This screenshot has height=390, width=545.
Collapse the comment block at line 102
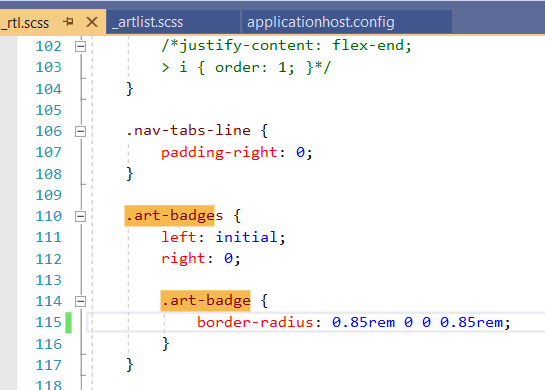click(x=80, y=46)
